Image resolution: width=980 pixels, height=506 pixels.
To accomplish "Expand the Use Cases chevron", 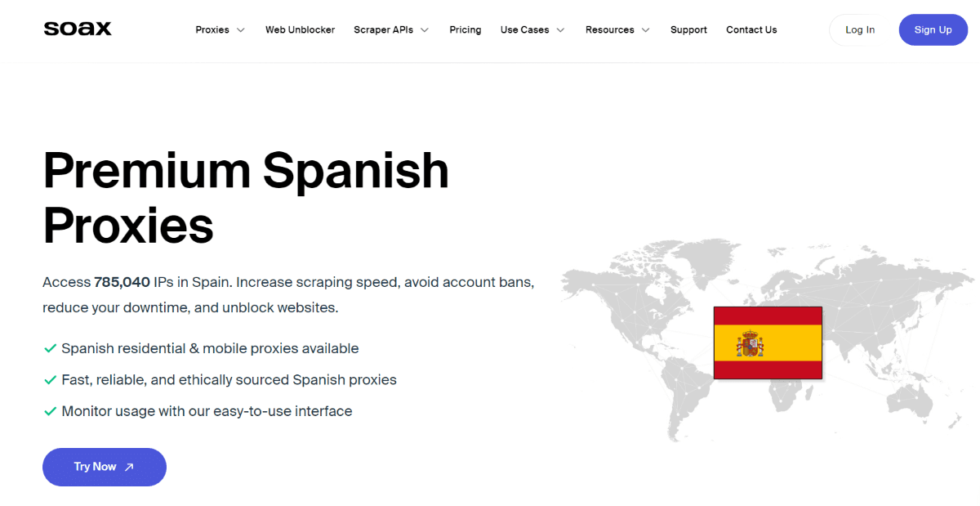I will point(560,30).
